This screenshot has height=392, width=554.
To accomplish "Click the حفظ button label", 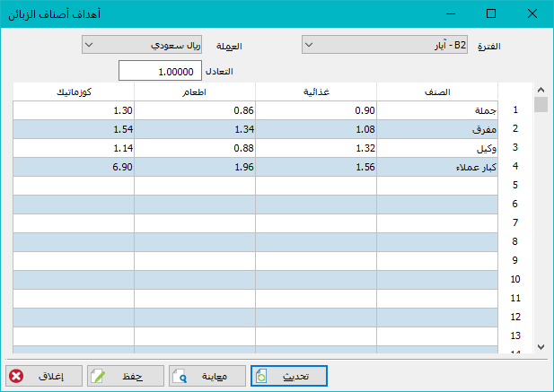I will coord(133,377).
